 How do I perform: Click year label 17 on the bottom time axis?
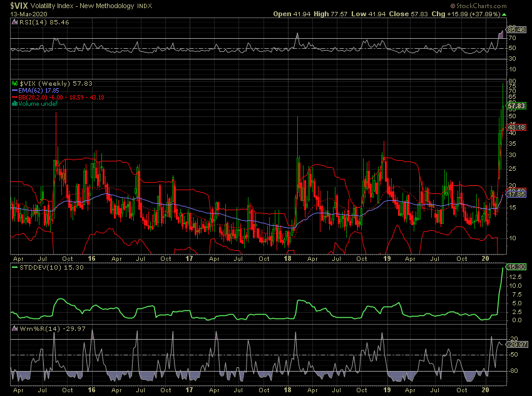[189, 390]
